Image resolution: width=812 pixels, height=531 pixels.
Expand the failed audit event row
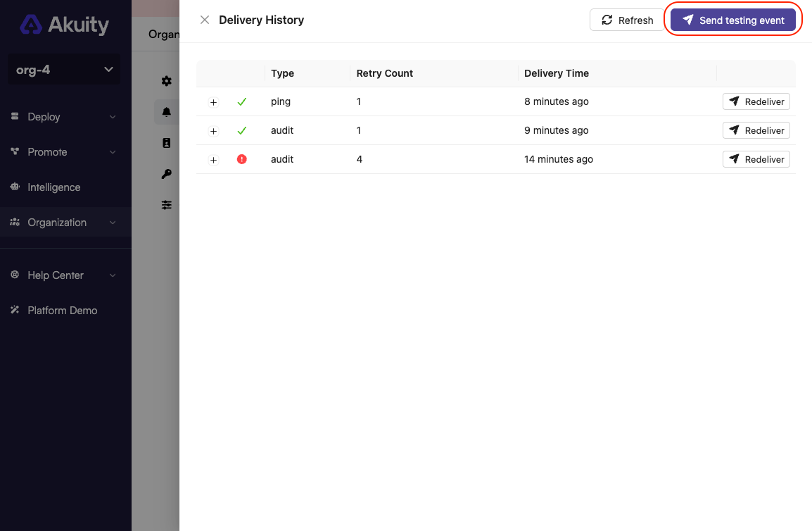pyautogui.click(x=213, y=160)
